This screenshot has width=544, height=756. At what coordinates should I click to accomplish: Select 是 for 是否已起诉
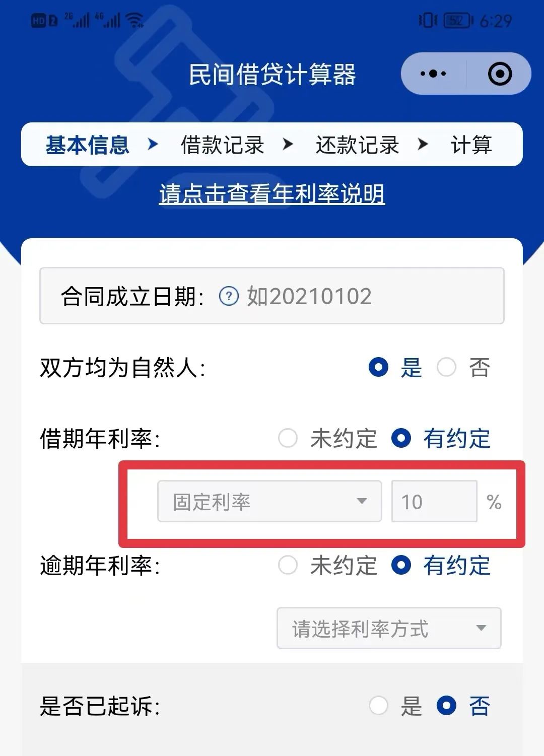pyautogui.click(x=378, y=706)
